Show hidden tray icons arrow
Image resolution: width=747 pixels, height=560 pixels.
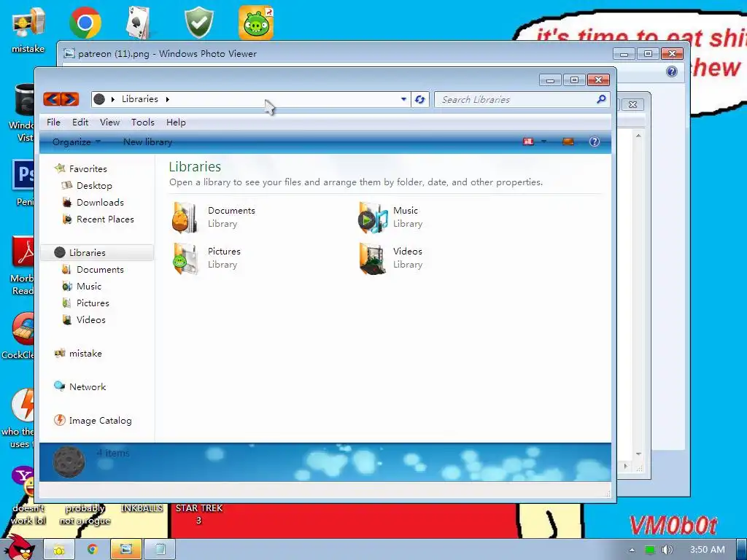coord(632,550)
